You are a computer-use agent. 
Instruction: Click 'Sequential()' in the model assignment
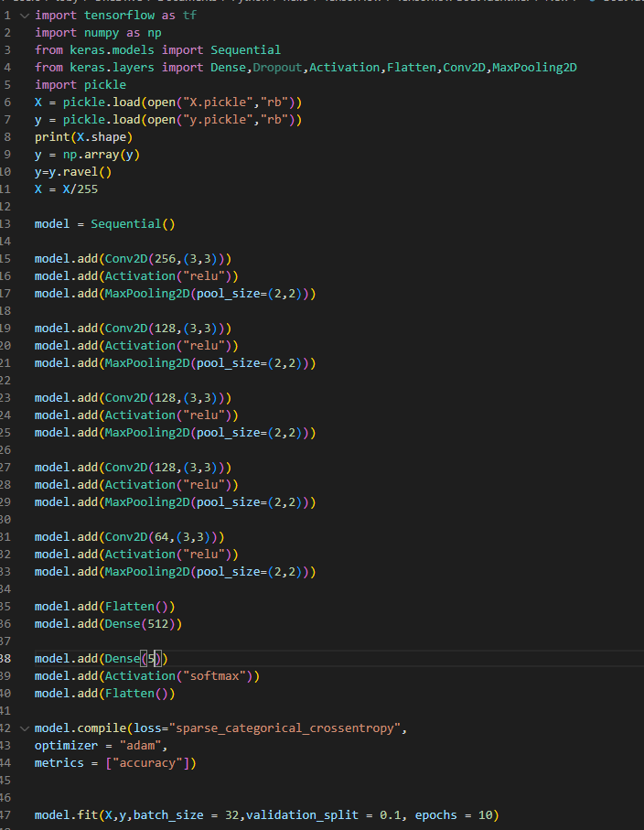coord(133,224)
